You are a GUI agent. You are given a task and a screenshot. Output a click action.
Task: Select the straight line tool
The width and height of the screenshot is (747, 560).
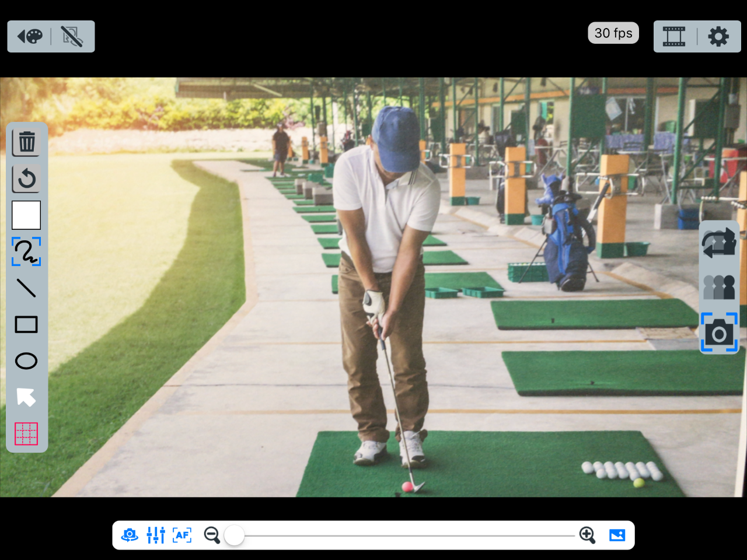26,288
